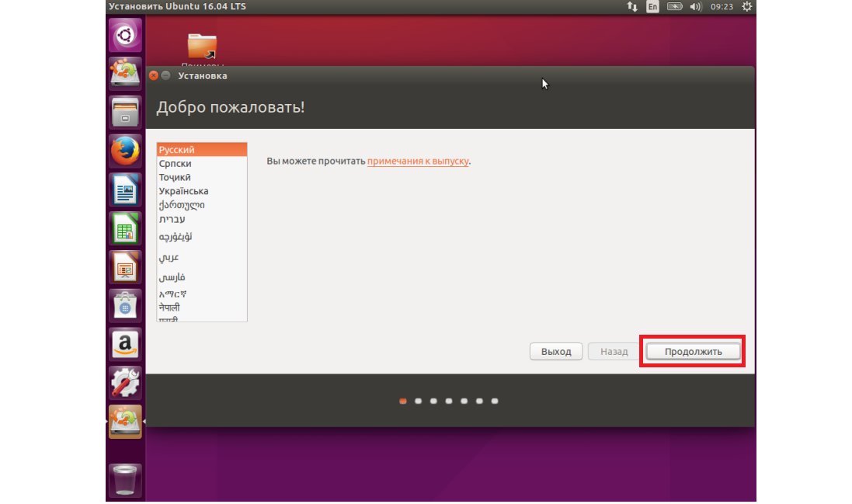Screen dimensions: 852x504
Task: Select Точикй in the language list
Action: pos(202,177)
